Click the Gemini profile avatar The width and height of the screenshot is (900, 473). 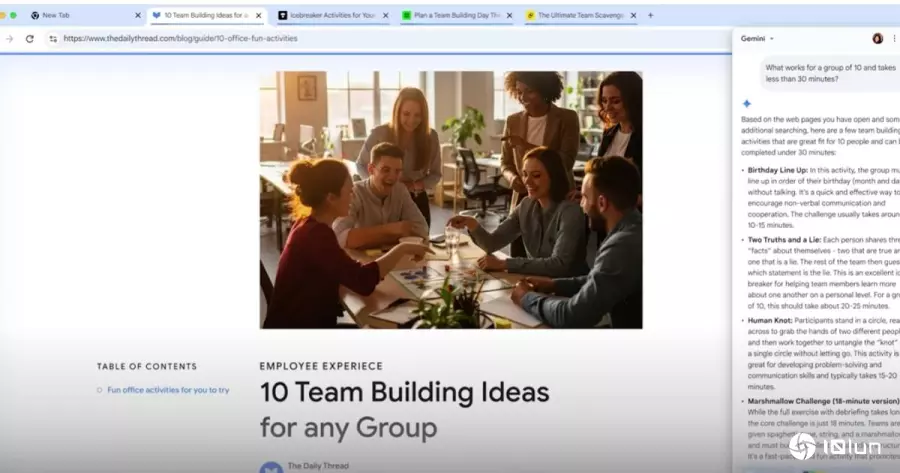tap(877, 38)
